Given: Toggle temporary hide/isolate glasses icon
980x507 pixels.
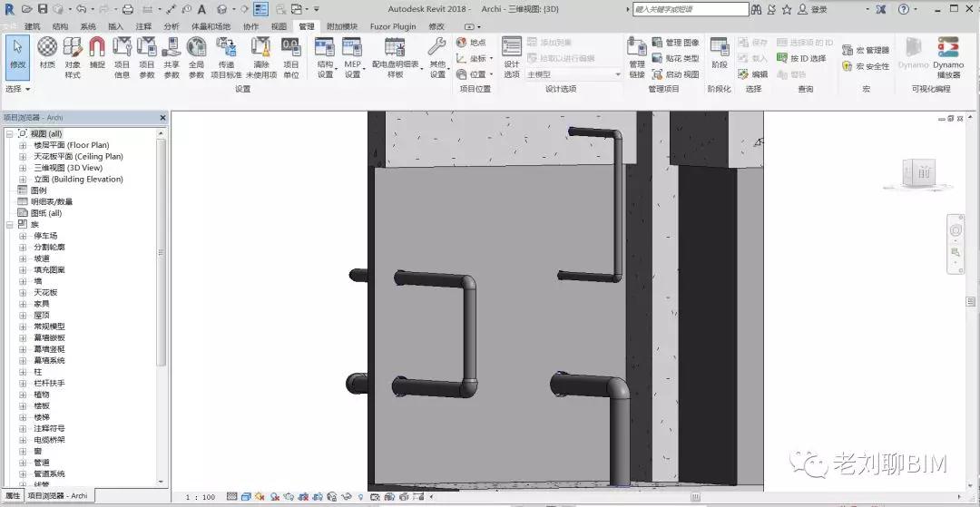Looking at the screenshot, I should 347,497.
